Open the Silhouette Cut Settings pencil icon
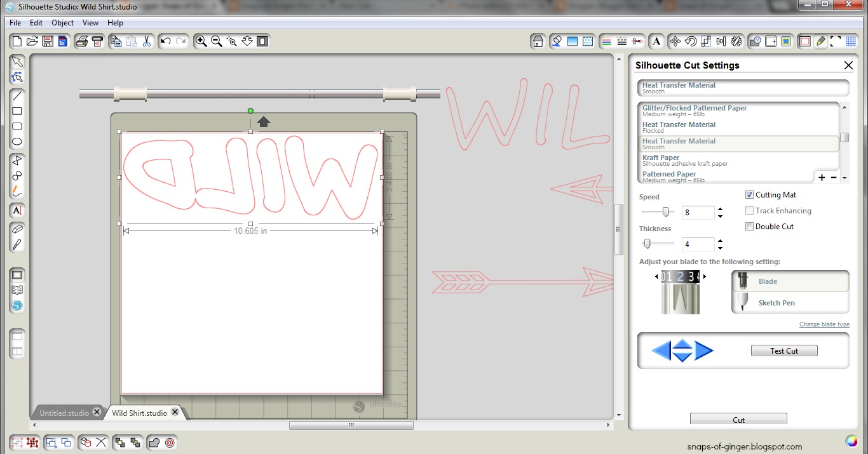The image size is (868, 454). coord(820,41)
